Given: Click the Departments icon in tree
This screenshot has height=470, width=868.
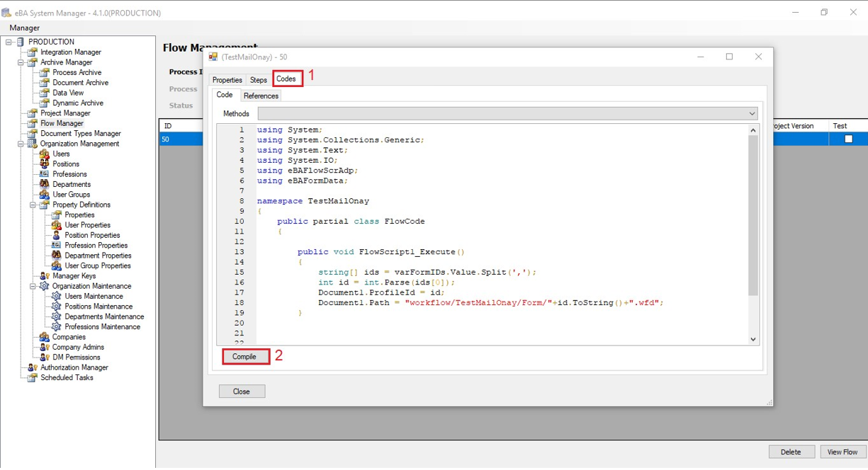Looking at the screenshot, I should 45,184.
